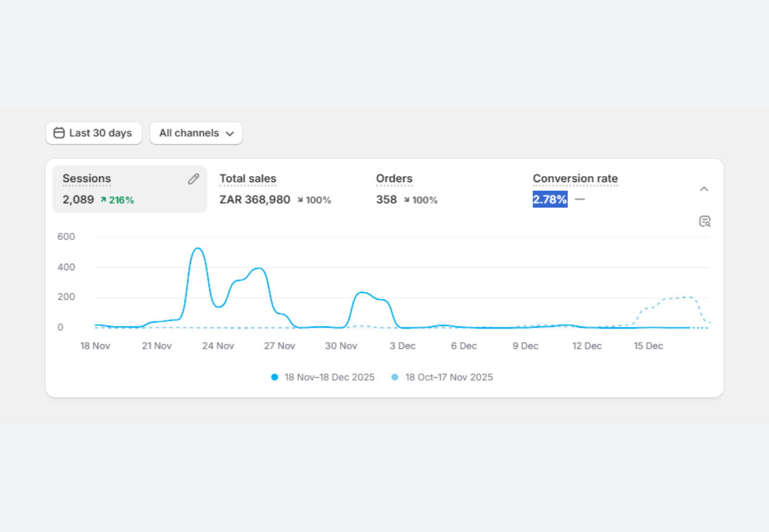
Task: Click the down arrow beside Total sales 100%
Action: pos(301,200)
